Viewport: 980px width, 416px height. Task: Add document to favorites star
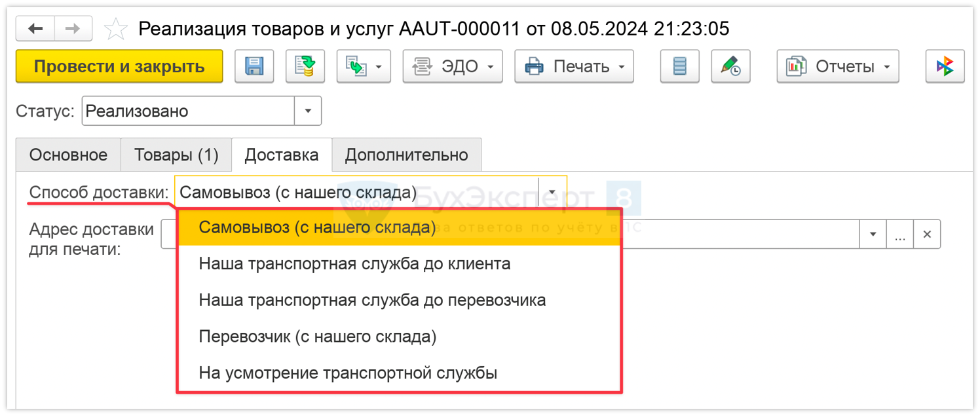coord(116,29)
